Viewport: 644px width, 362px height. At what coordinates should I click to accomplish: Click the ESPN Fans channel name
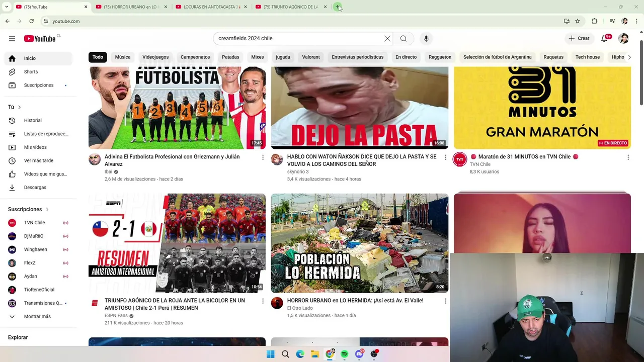click(x=116, y=316)
